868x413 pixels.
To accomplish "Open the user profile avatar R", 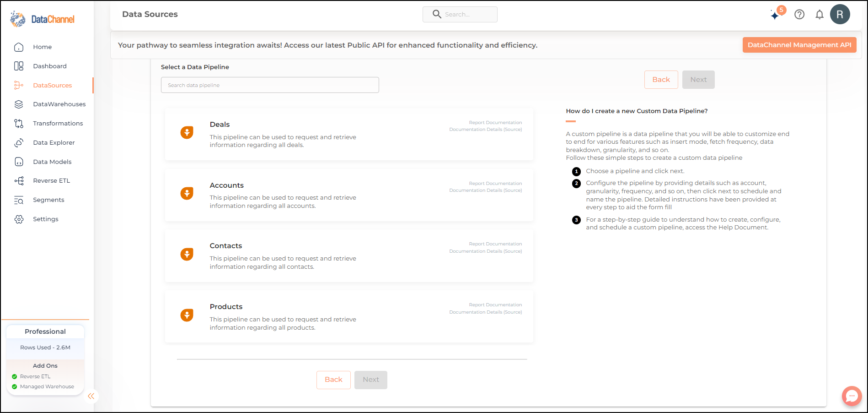I will pos(840,14).
